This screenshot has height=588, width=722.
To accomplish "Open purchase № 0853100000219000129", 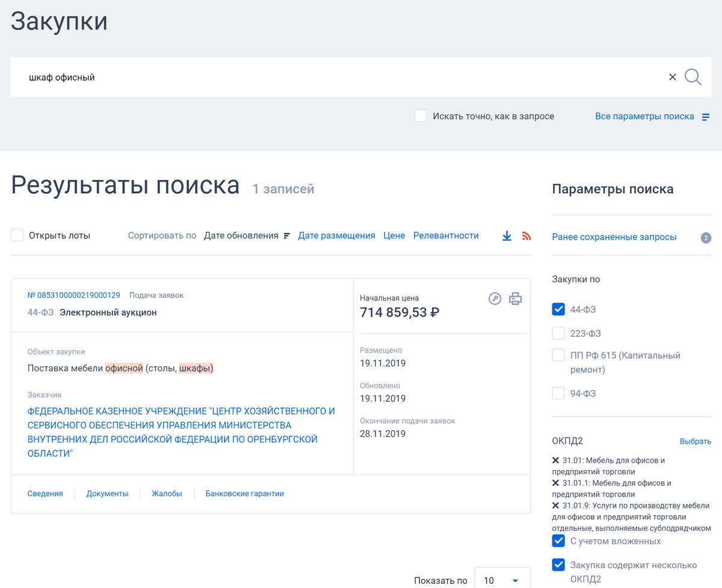I will (x=72, y=295).
